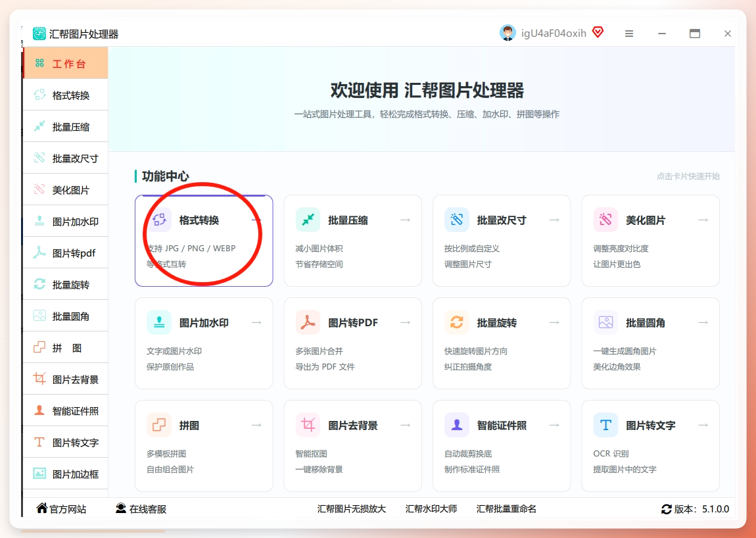
Task: Click the 美化图片 card icon
Action: (x=605, y=220)
